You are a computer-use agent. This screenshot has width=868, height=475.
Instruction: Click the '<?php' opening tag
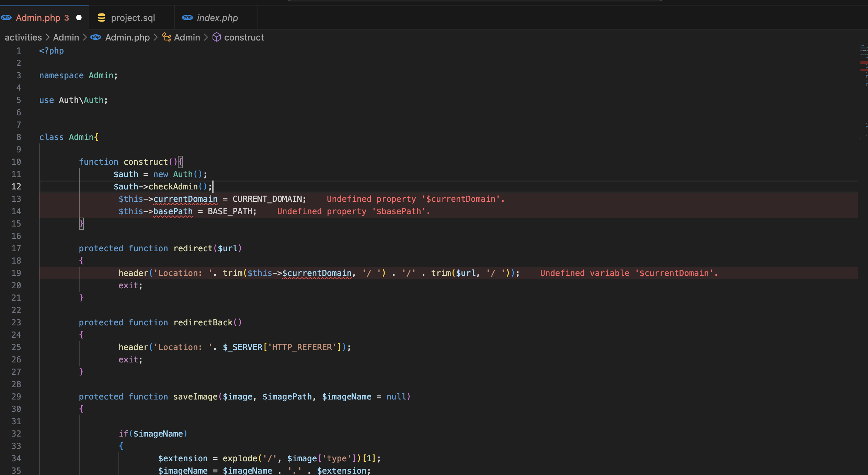52,51
